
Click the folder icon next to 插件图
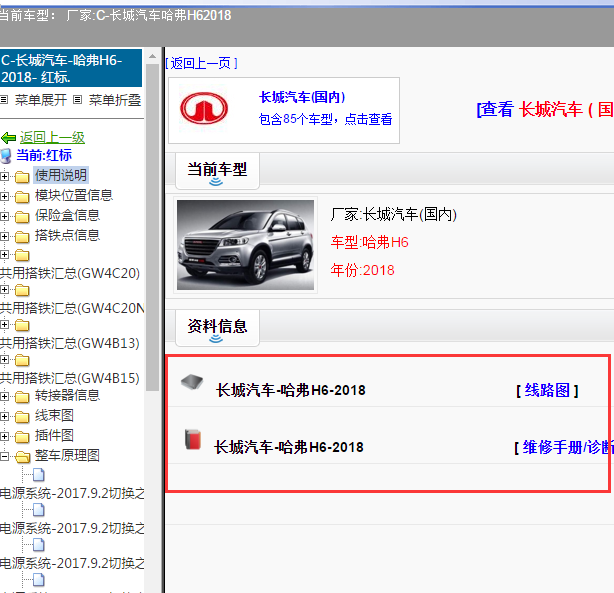click(22, 437)
